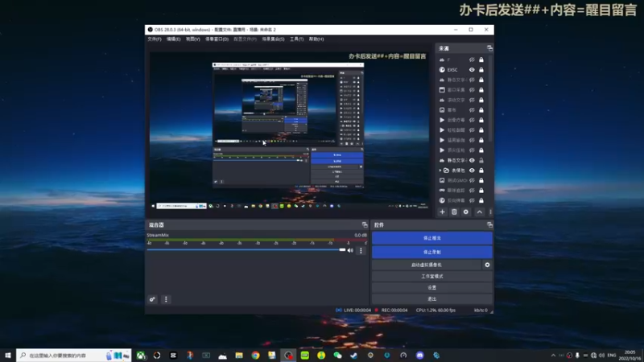Viewport: 644px width, 362px height.
Task: Move source up with the up-arrow icon
Action: coord(479,212)
